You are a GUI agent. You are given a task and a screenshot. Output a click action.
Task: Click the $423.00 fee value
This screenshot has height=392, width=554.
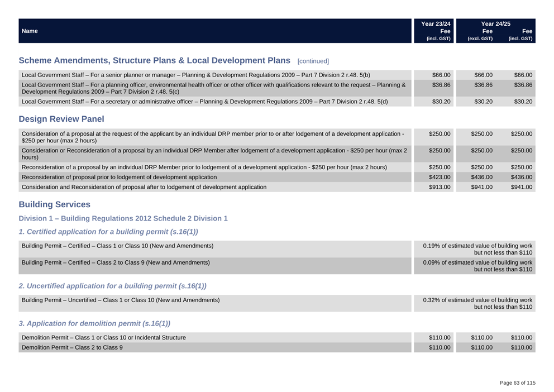click(440, 177)
